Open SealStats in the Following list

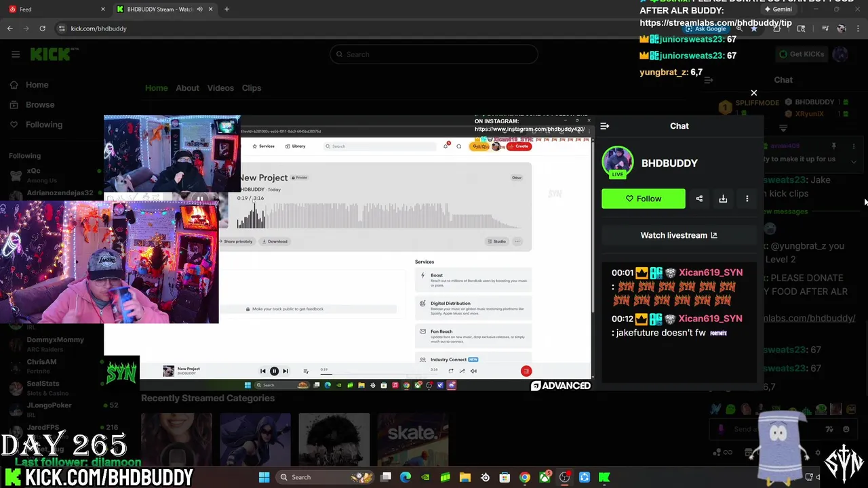pos(54,387)
